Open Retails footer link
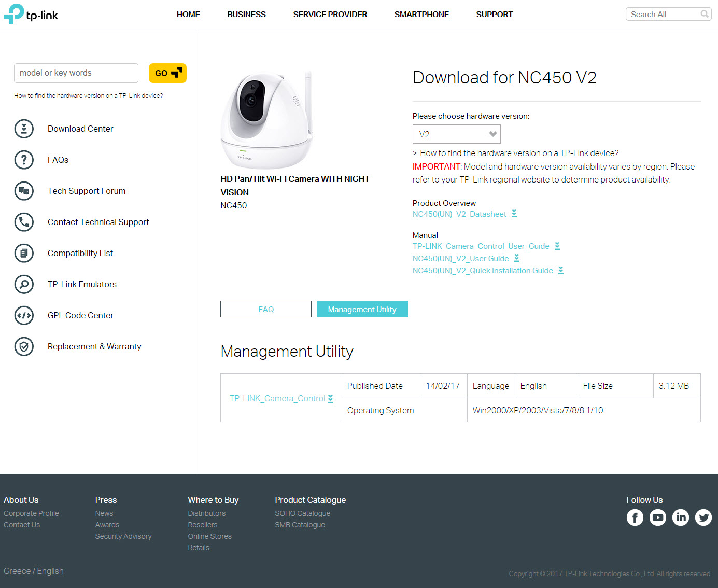718x588 pixels. (x=199, y=548)
